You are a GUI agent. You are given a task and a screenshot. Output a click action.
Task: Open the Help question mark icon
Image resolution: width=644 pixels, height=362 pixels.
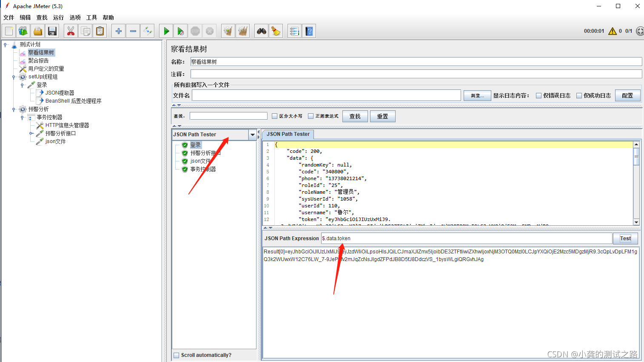(309, 31)
